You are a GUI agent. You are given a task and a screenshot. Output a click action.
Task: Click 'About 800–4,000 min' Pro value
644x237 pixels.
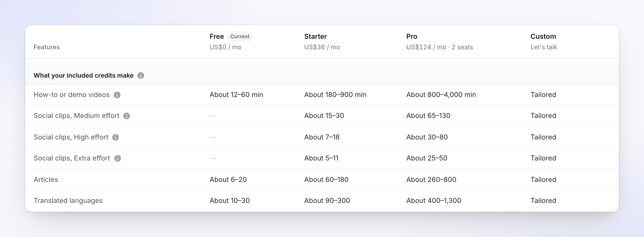tap(441, 95)
